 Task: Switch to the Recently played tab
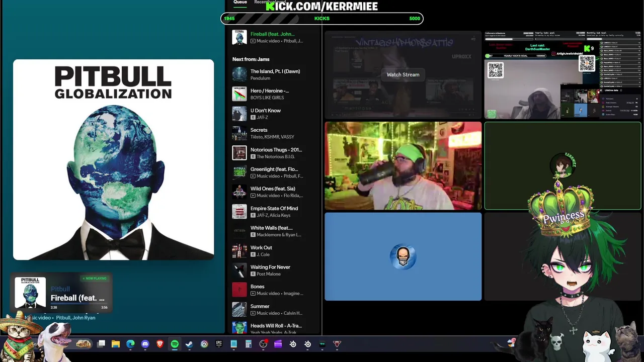pos(270,2)
